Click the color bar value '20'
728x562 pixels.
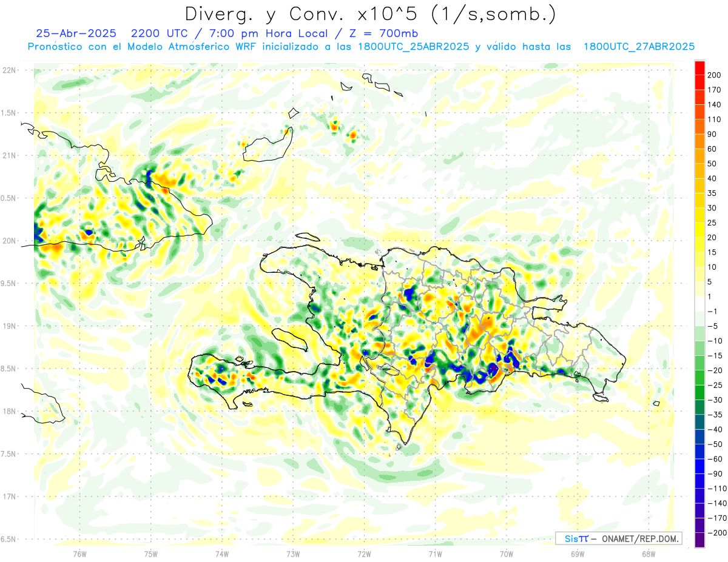tap(713, 238)
